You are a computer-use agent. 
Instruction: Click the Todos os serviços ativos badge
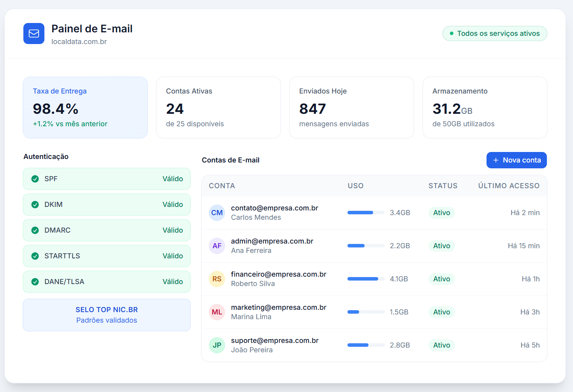pyautogui.click(x=495, y=34)
